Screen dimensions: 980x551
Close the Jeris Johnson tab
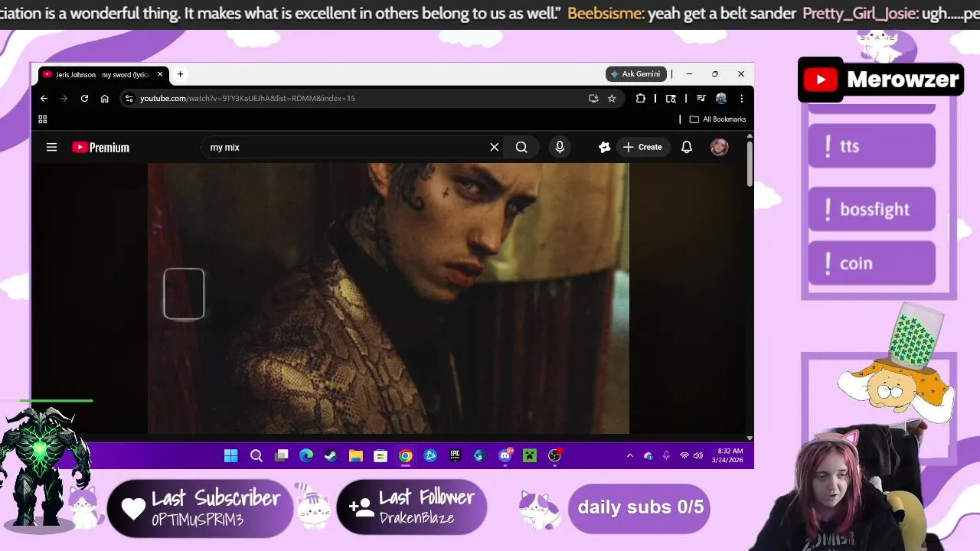(160, 74)
